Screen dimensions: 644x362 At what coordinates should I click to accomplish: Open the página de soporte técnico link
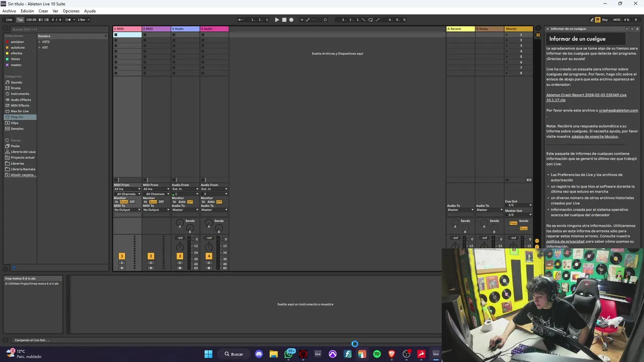click(595, 137)
